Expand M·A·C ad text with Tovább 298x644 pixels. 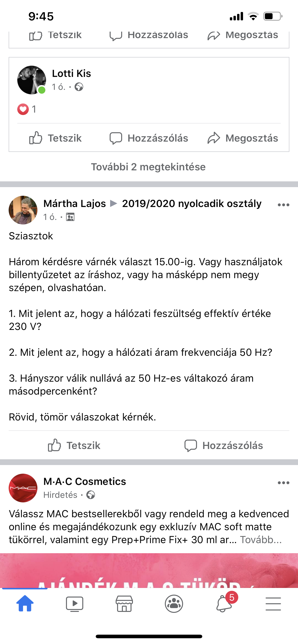point(261,540)
